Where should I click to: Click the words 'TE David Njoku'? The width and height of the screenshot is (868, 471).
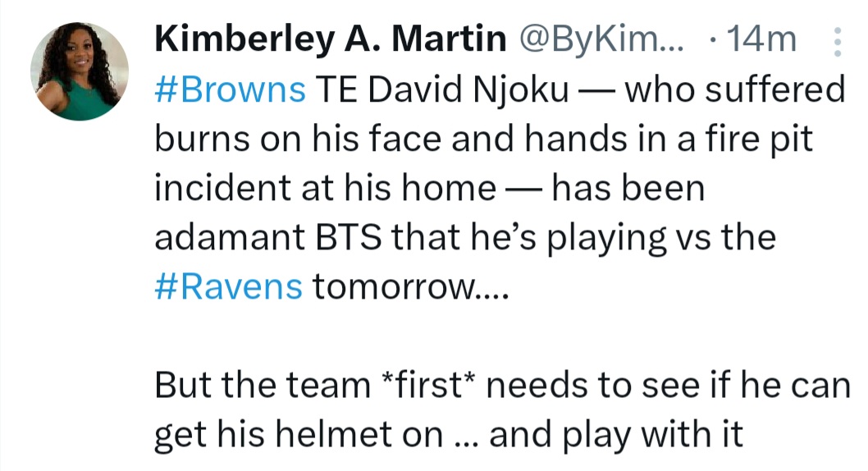pyautogui.click(x=442, y=90)
